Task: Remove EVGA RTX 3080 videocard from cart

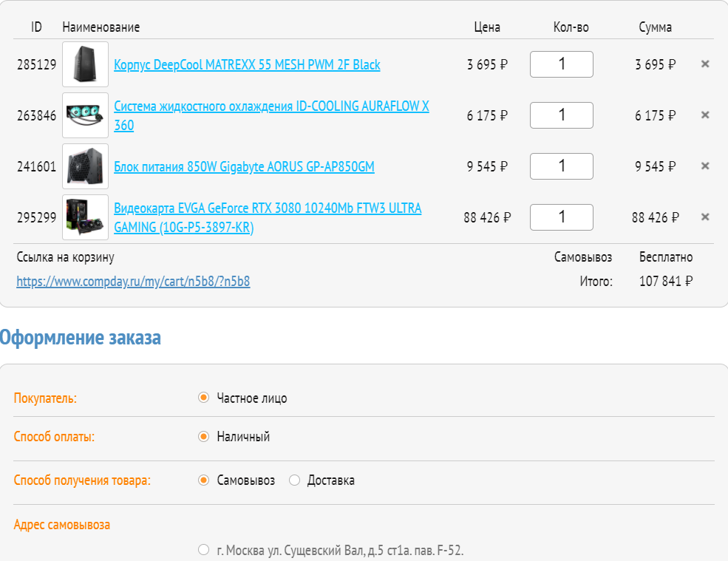Action: (x=705, y=217)
